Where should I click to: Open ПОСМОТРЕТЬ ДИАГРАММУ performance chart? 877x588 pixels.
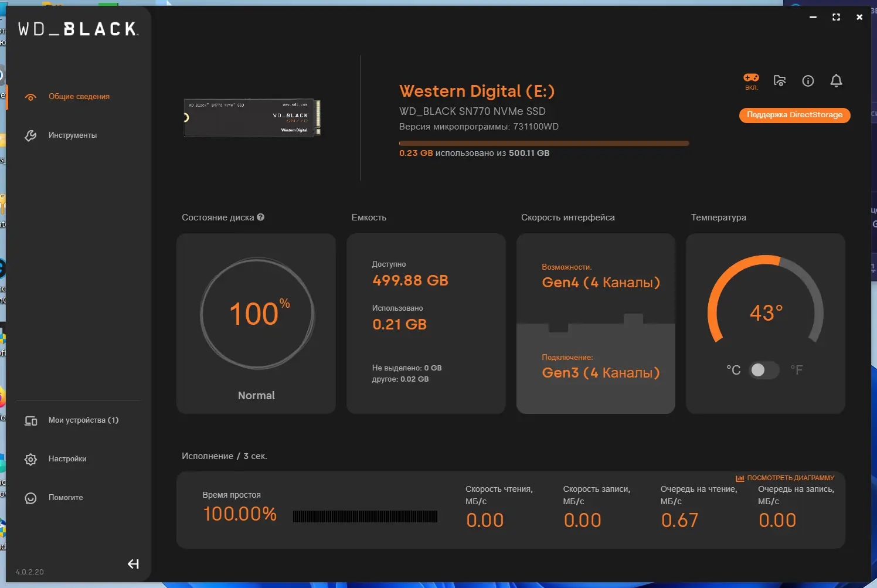(791, 477)
